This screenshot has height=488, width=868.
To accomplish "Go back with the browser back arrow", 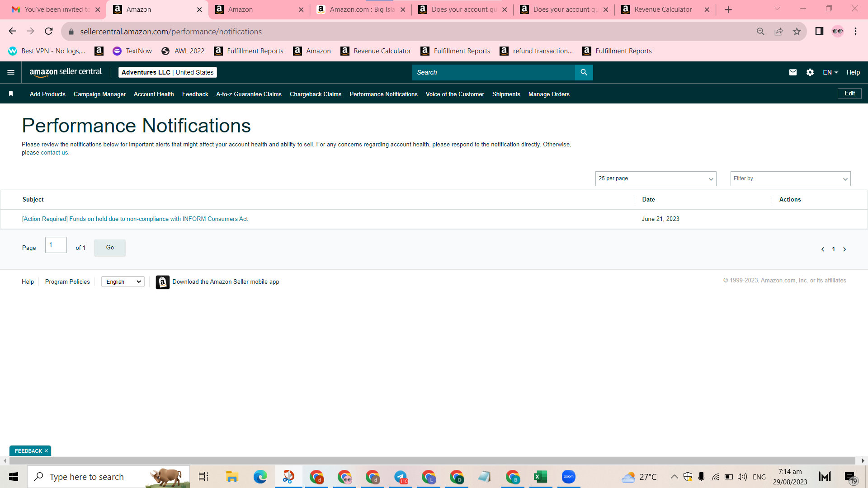I will coord(12,31).
